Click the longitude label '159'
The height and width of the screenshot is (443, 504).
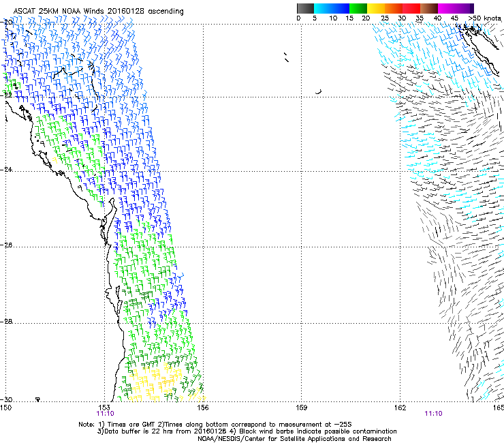(x=302, y=408)
